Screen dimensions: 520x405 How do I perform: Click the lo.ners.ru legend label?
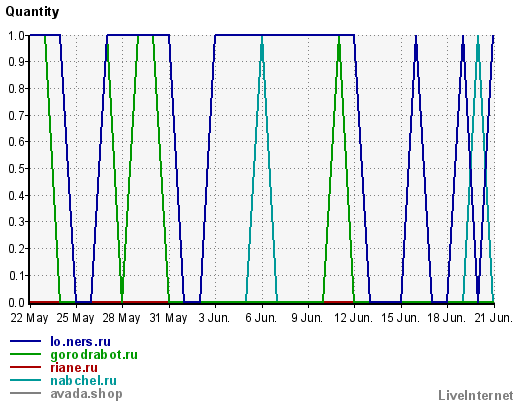[80, 342]
